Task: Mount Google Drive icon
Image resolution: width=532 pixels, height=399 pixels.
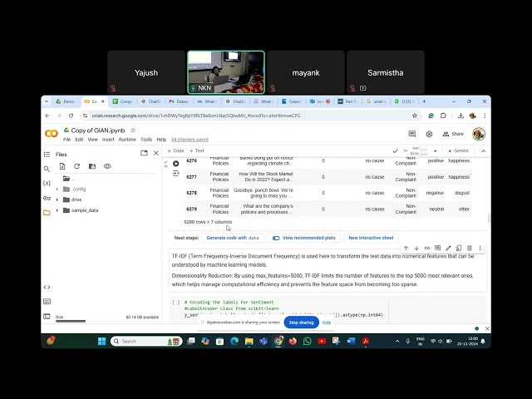Action: 92,166
